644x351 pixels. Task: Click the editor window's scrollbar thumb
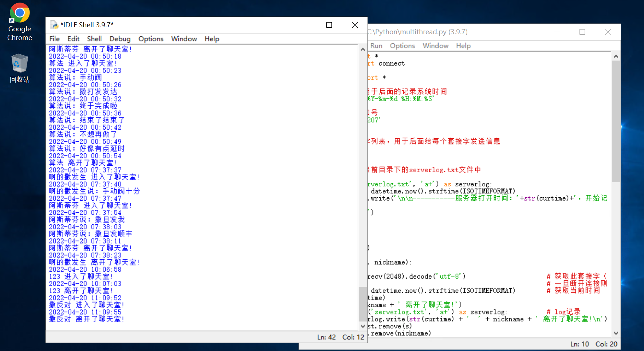point(616,120)
